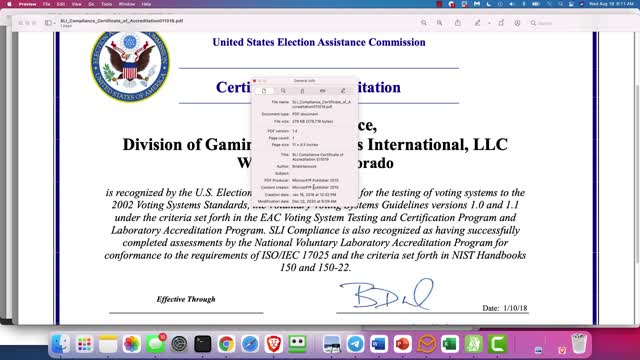The height and width of the screenshot is (360, 640).
Task: Open the Annotations pencil tab in inspector
Action: click(x=343, y=91)
